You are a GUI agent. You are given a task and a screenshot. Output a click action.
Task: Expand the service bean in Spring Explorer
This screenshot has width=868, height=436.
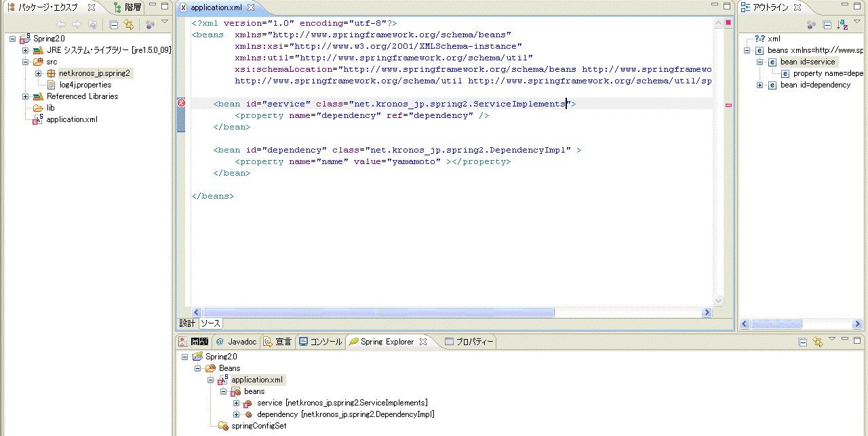pos(236,403)
